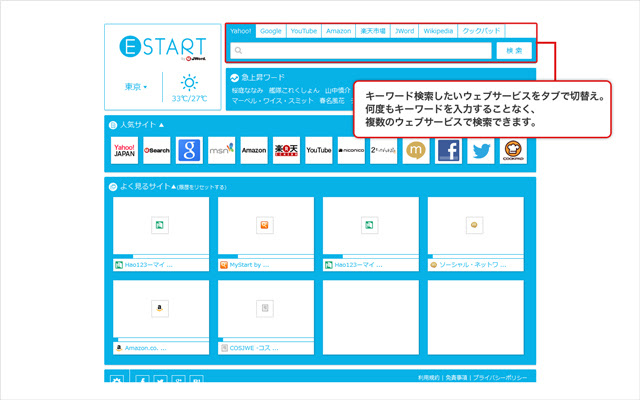This screenshot has width=640, height=400.
Task: Click the E START logo
Action: pos(163,47)
